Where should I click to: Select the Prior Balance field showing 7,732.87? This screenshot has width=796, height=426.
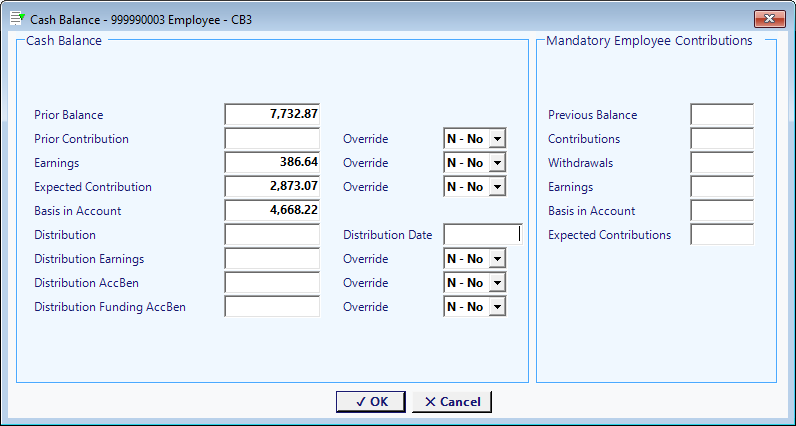click(272, 114)
